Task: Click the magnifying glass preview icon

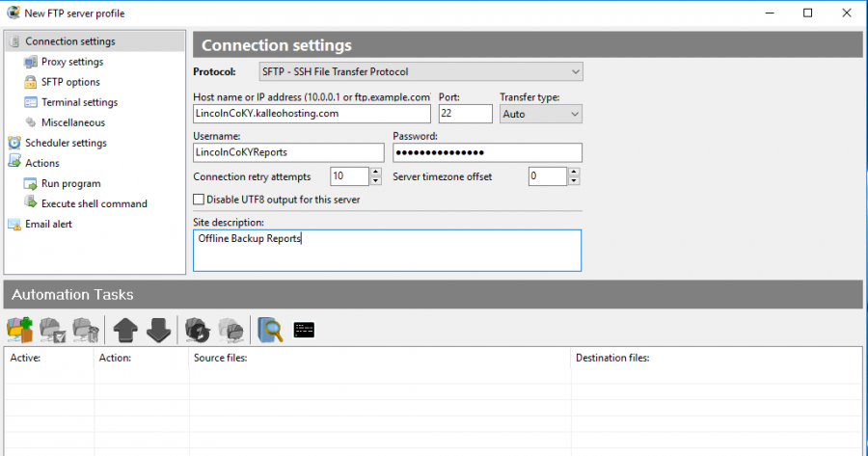Action: pos(270,330)
